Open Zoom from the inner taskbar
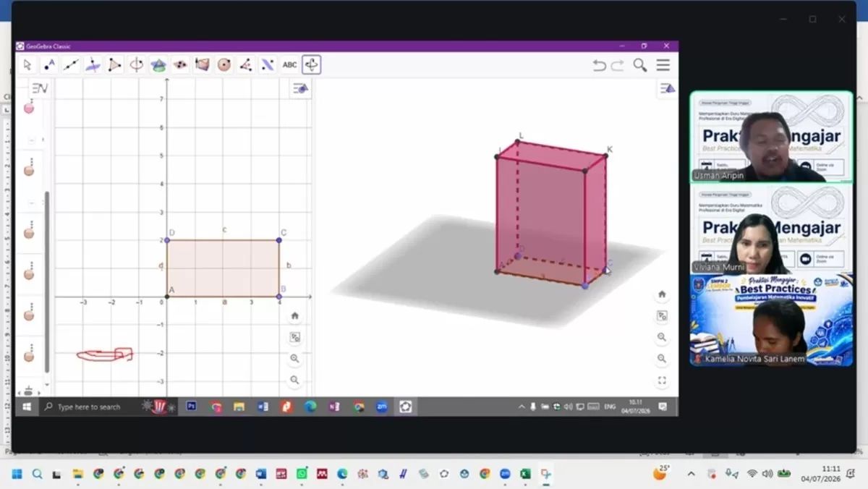868x489 pixels. [x=382, y=407]
